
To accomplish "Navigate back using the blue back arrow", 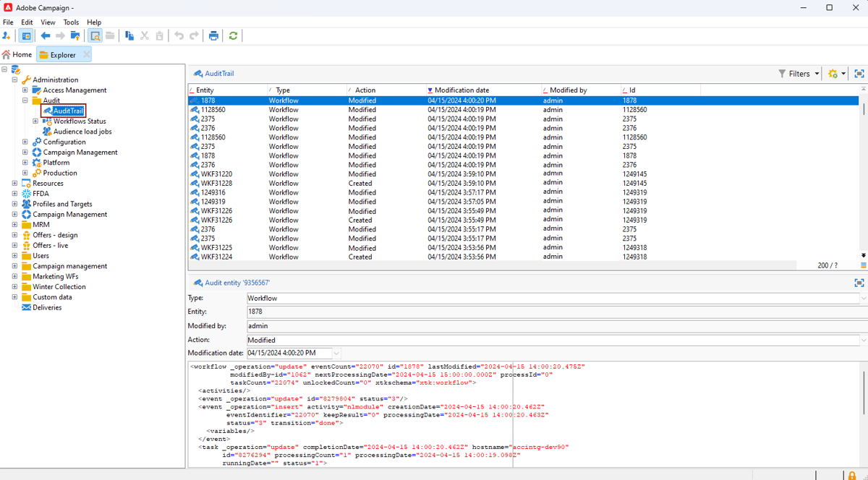I will click(46, 35).
